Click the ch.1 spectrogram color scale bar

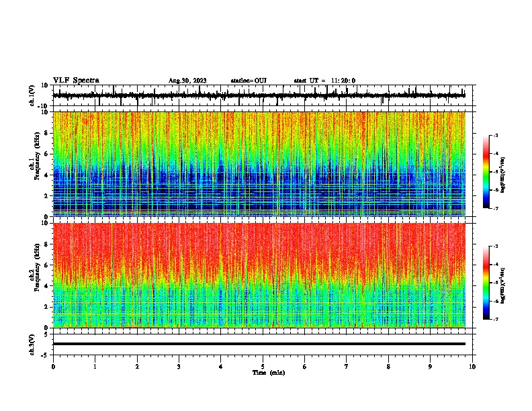click(x=486, y=172)
